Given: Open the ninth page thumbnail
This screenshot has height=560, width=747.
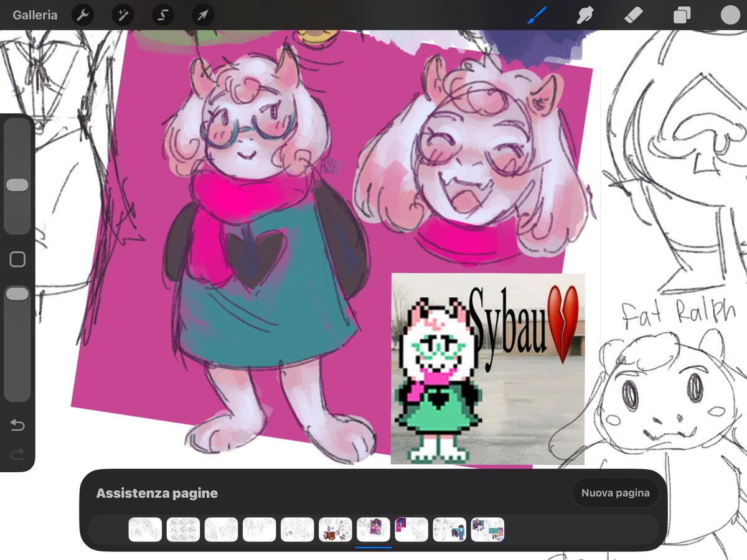Looking at the screenshot, I should click(x=449, y=530).
